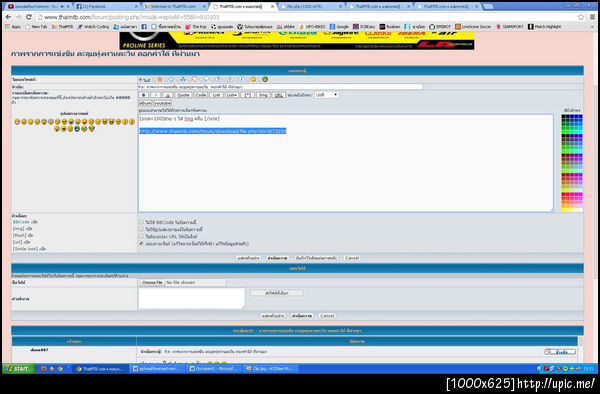600x394 pixels.
Task: Click the add-file button beside comment box
Action: (277, 293)
